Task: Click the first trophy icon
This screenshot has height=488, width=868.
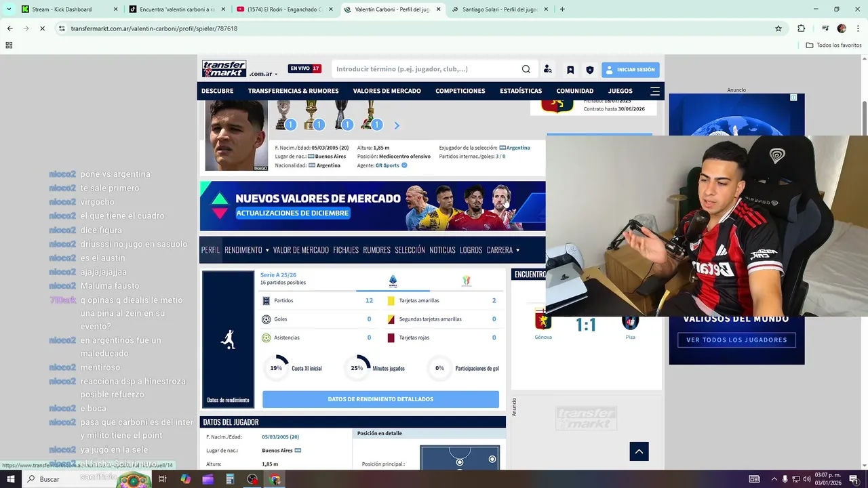Action: pyautogui.click(x=283, y=115)
